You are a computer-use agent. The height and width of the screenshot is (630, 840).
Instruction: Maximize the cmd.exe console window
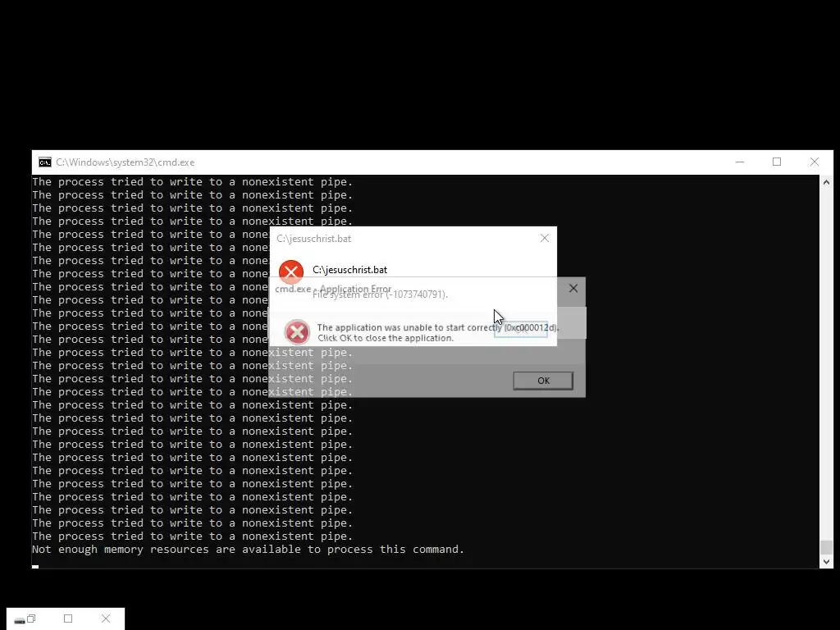pos(777,162)
